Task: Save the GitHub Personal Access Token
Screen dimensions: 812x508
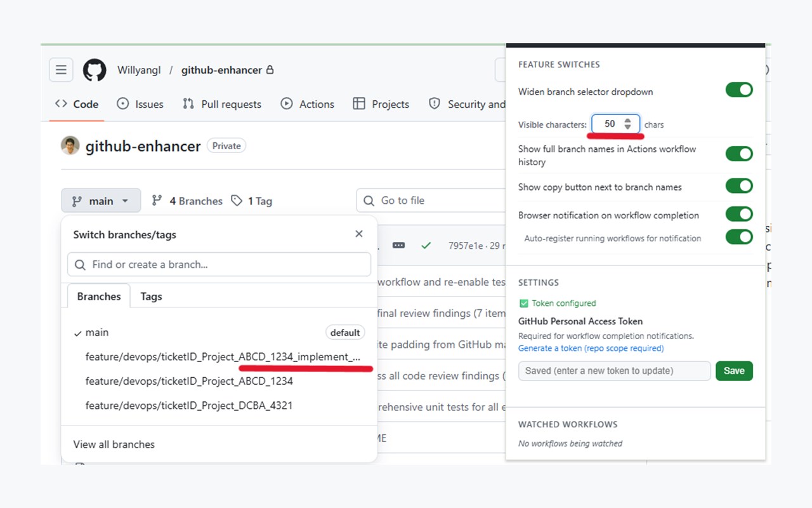Action: [x=734, y=371]
